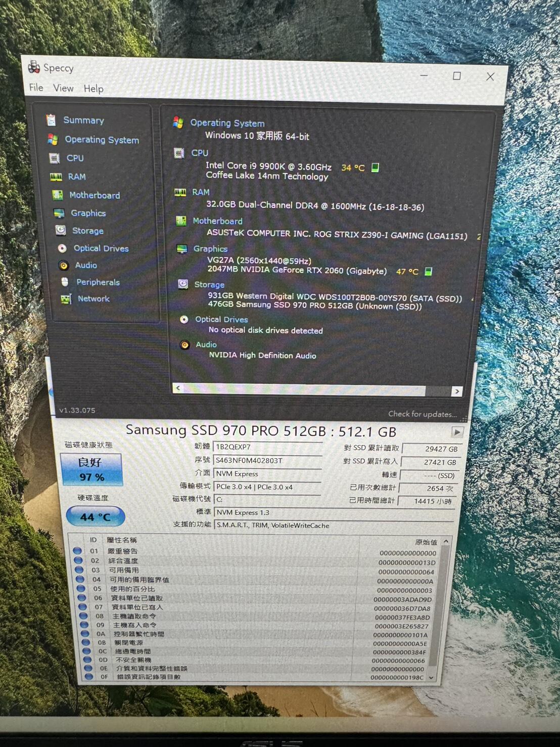Click the Graphics heading link in the summary
The width and height of the screenshot is (560, 747).
210,249
